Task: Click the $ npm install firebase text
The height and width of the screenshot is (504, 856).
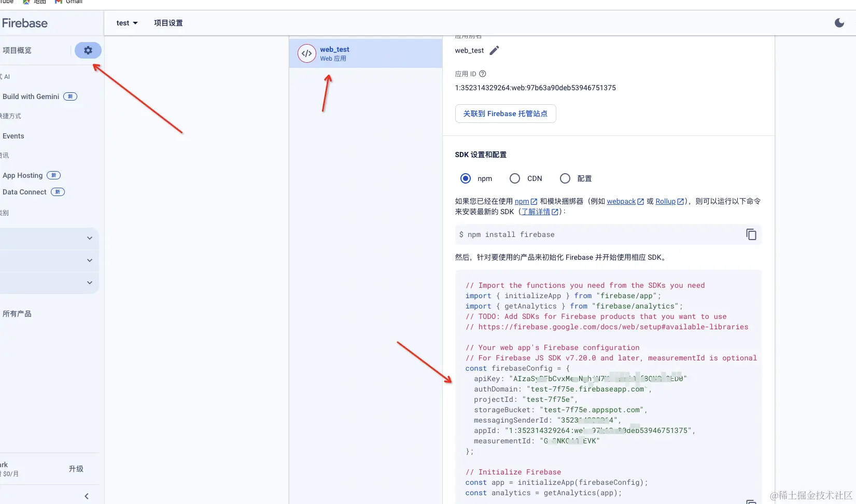Action: 507,234
